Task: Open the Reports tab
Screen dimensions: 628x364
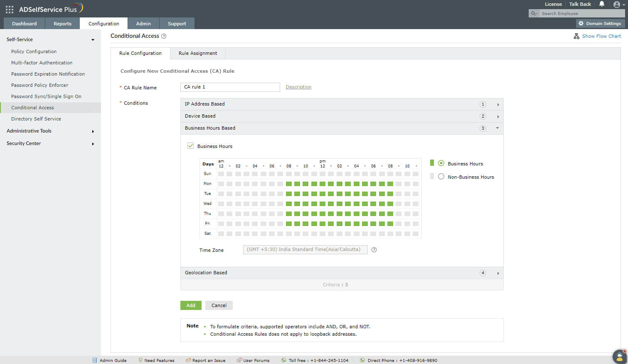Action: pos(62,23)
